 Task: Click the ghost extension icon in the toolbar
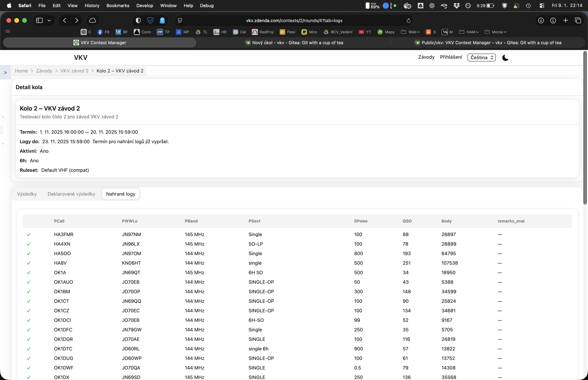click(x=162, y=20)
